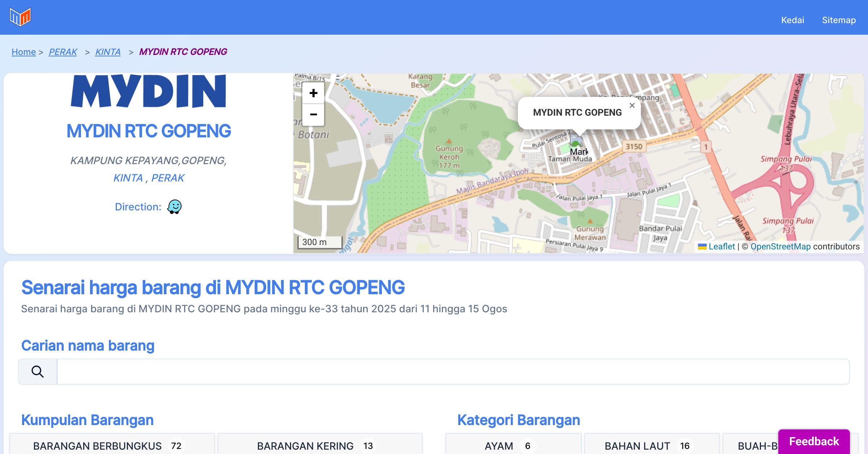Click the site logo icon in header
868x454 pixels.
(x=20, y=17)
